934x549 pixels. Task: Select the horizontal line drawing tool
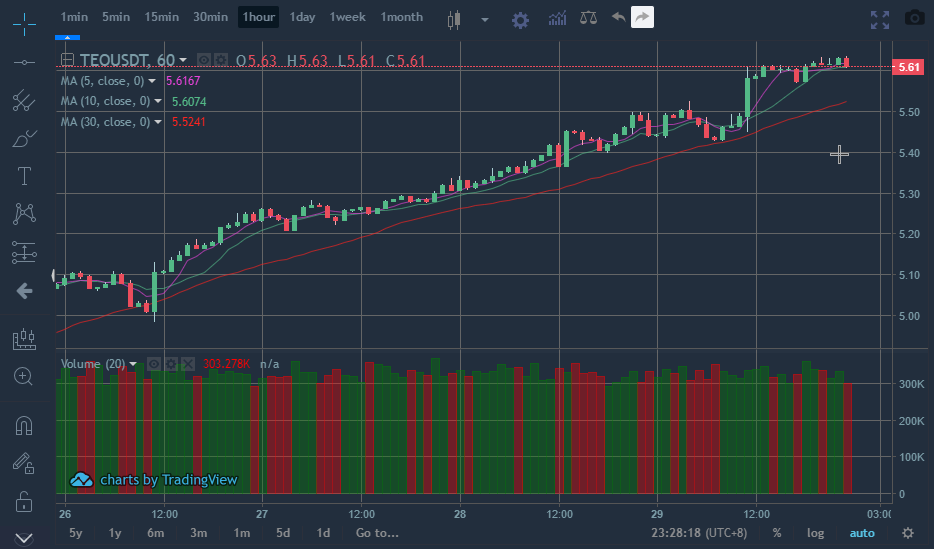pos(24,63)
